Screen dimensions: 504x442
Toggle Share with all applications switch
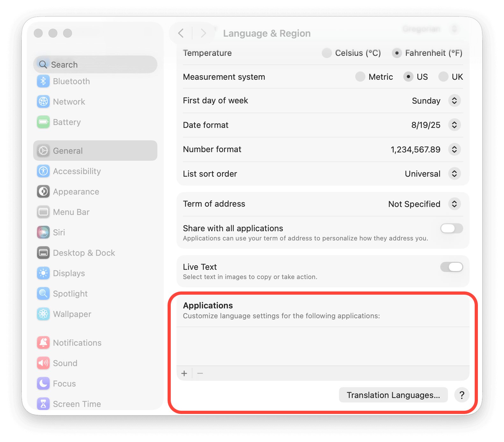[451, 228]
